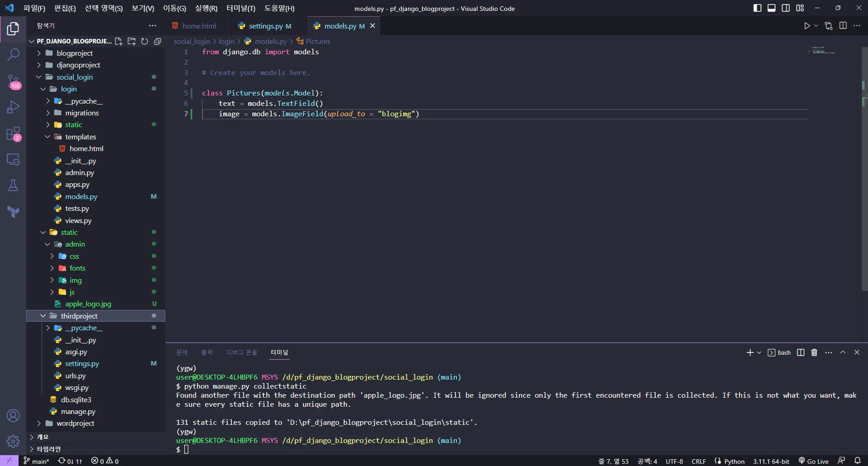Expand the blogproject folder

point(74,53)
